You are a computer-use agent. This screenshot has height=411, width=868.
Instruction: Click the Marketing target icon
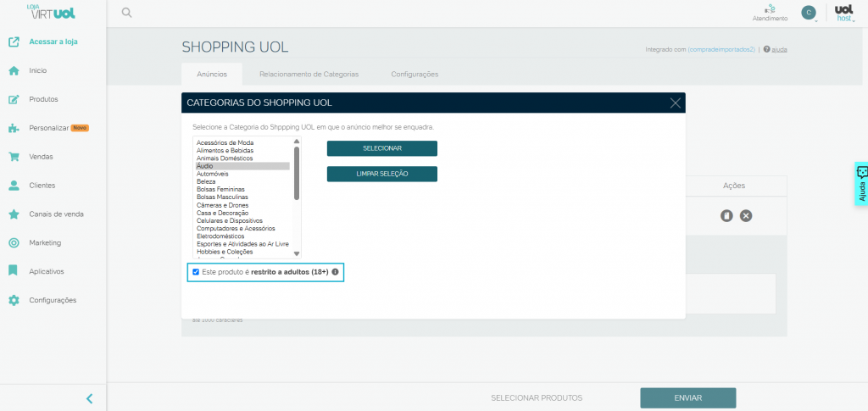14,243
